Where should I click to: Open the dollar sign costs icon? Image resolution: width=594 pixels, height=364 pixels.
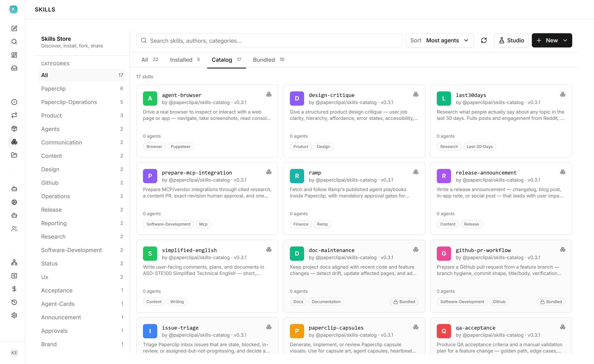click(x=14, y=289)
